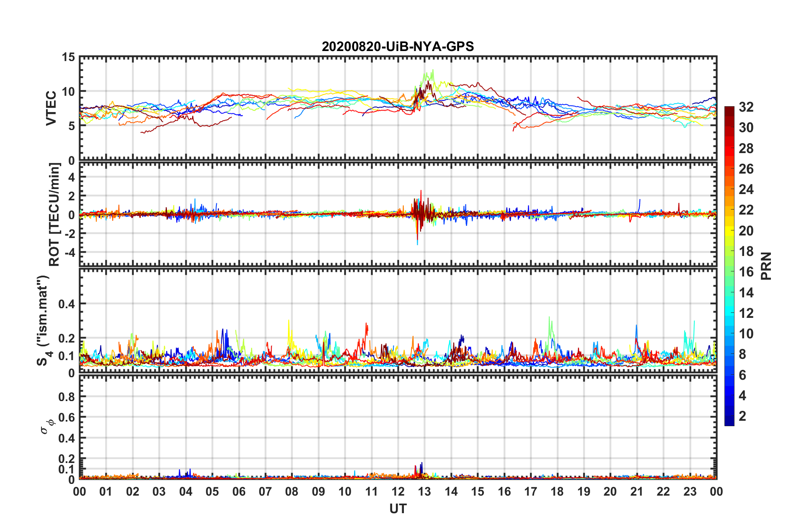
Task: Select the VTEC y-axis label
Action: click(51, 108)
